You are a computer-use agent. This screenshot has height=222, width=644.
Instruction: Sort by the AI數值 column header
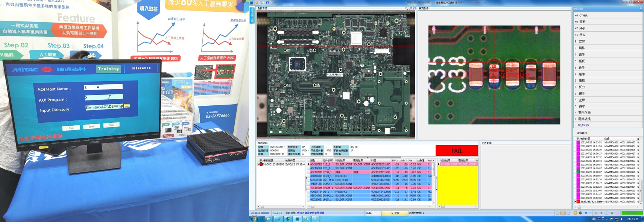[421, 161]
